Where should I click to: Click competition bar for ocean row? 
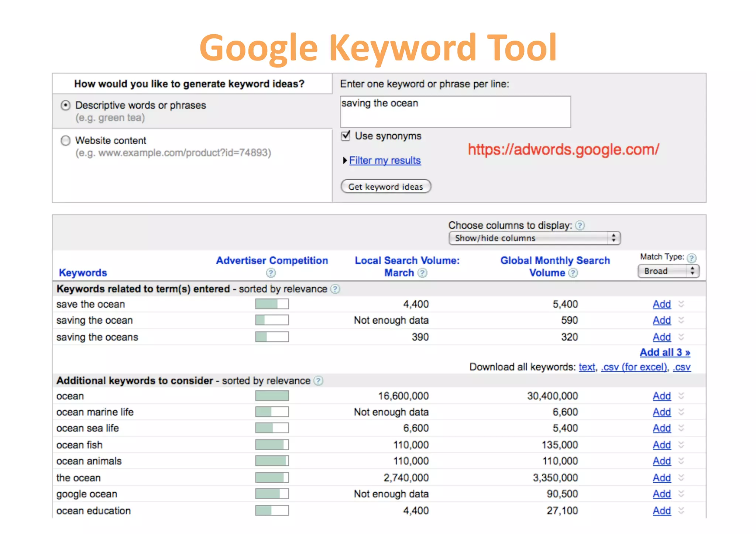tap(272, 396)
